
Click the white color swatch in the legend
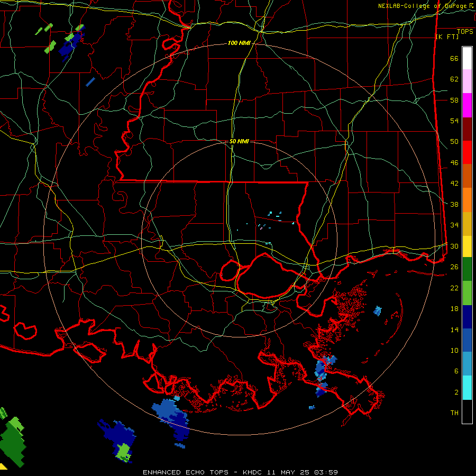coord(467,58)
